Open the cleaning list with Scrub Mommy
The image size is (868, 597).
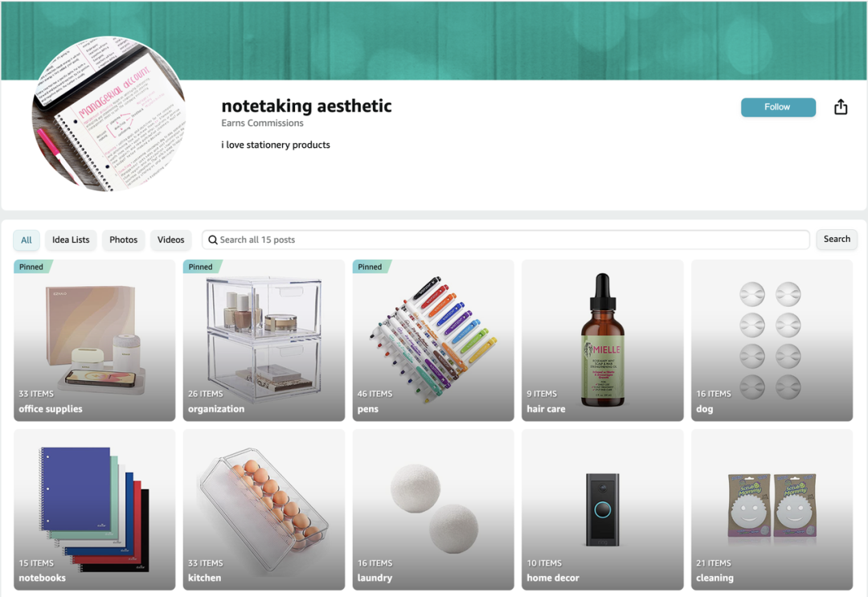pos(772,509)
